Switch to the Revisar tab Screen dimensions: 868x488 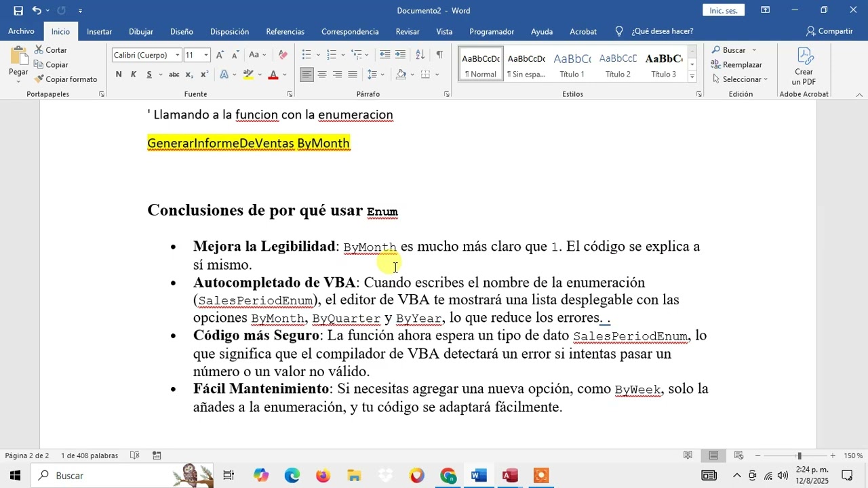click(x=408, y=31)
